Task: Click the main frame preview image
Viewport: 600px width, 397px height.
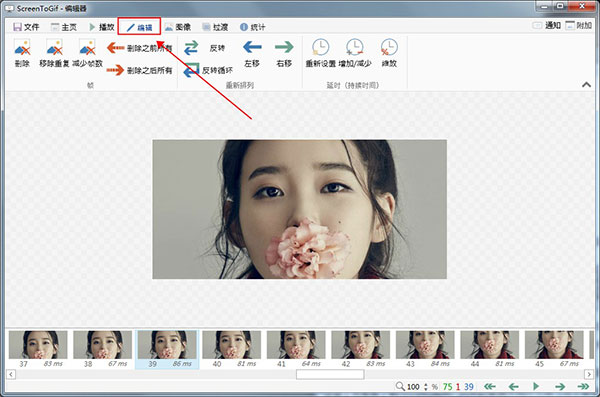Action: coord(299,209)
